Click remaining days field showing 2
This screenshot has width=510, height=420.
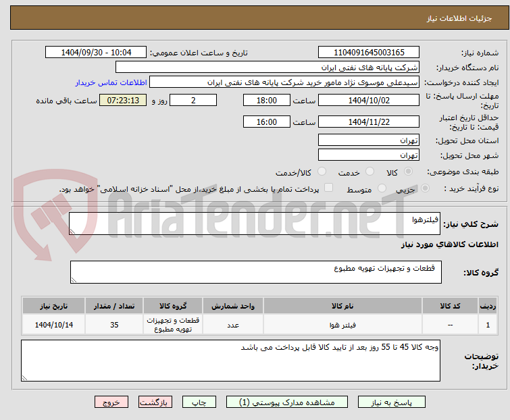coord(193,100)
